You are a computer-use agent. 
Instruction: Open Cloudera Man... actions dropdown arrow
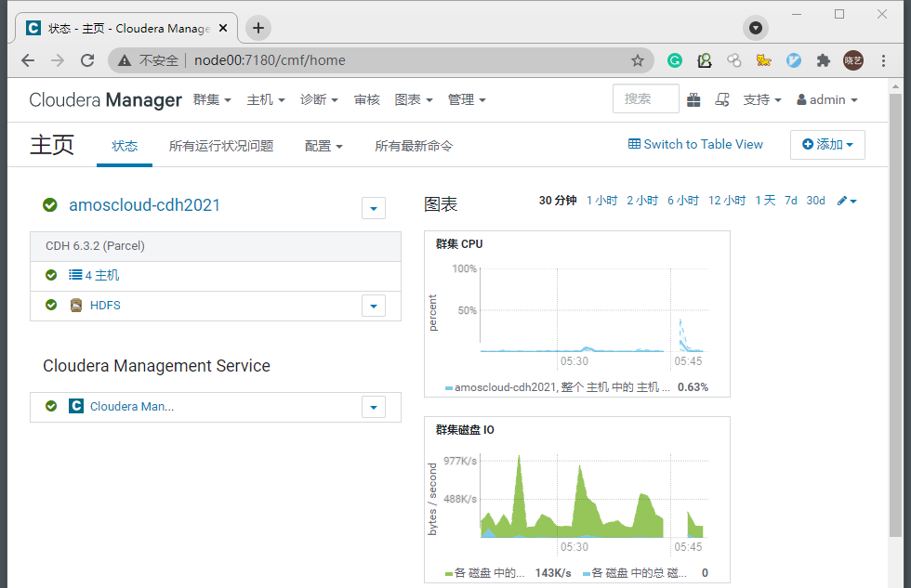pos(374,408)
